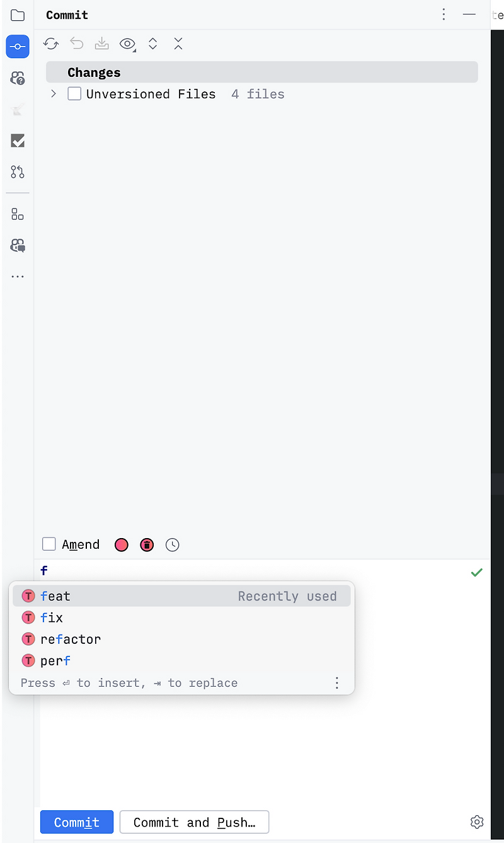Open the diff preview eye icon
The width and height of the screenshot is (504, 843).
pyautogui.click(x=127, y=43)
